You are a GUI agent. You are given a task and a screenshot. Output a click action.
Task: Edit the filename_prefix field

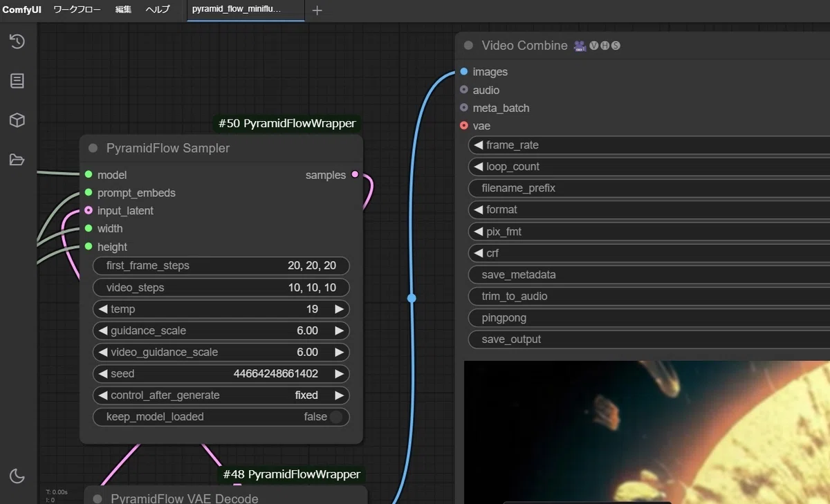pos(649,188)
